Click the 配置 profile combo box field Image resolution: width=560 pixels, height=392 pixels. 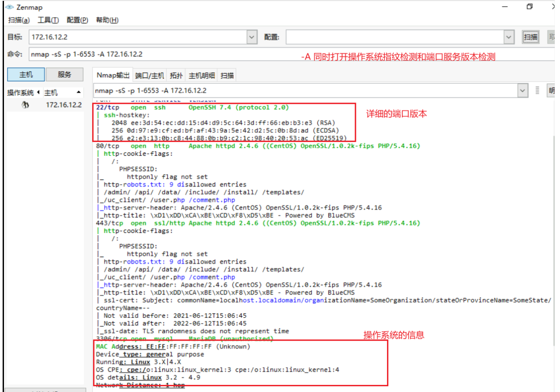(x=395, y=37)
